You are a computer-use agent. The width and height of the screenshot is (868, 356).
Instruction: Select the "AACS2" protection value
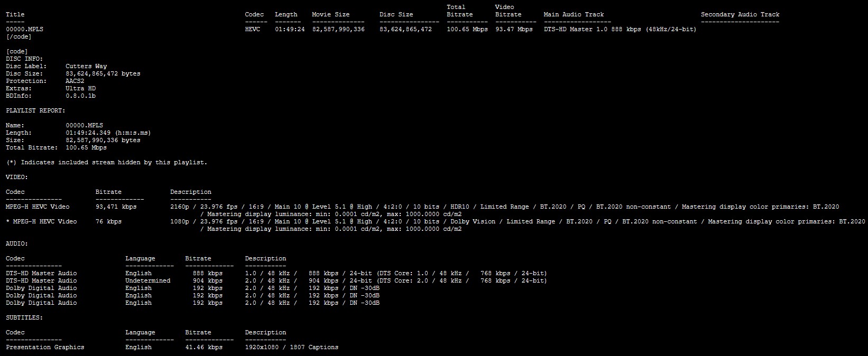pyautogui.click(x=75, y=81)
